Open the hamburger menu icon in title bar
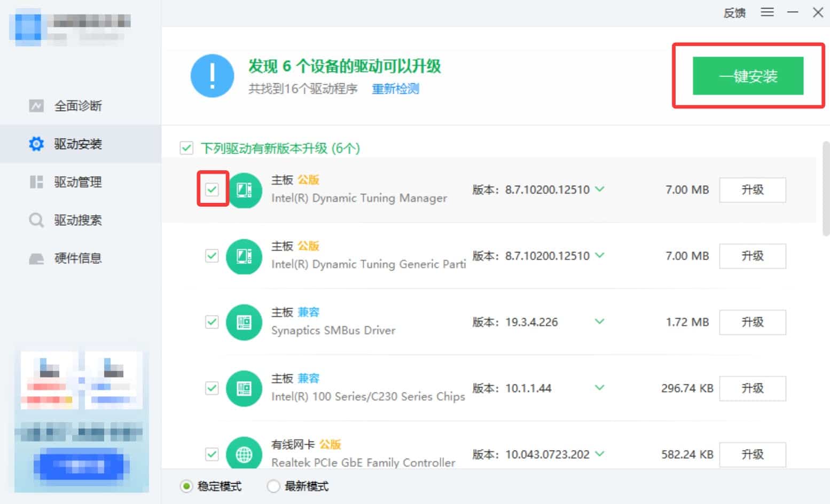830x504 pixels. (x=767, y=12)
